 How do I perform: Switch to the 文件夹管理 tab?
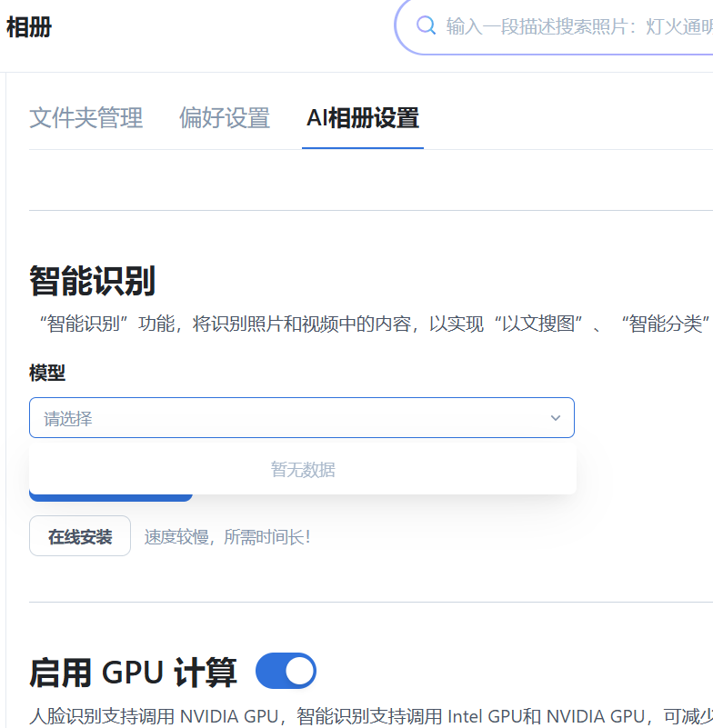(85, 118)
